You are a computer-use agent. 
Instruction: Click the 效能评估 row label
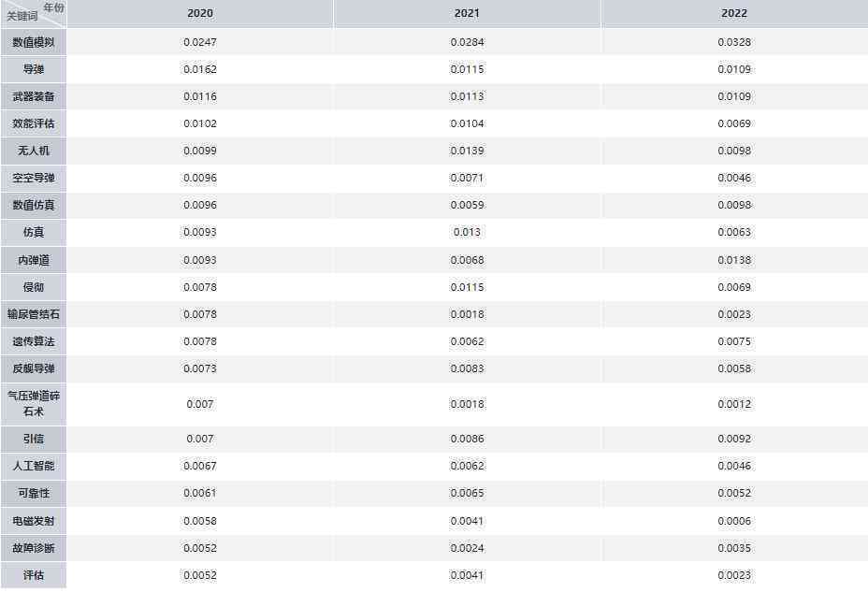click(x=34, y=123)
